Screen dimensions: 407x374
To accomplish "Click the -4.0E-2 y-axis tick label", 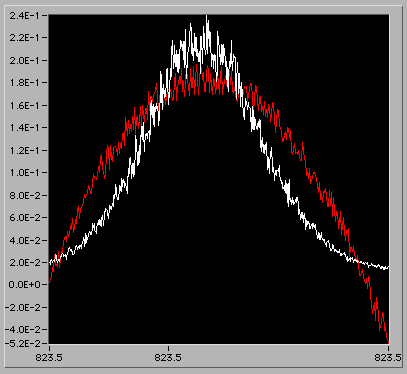I will [x=22, y=329].
